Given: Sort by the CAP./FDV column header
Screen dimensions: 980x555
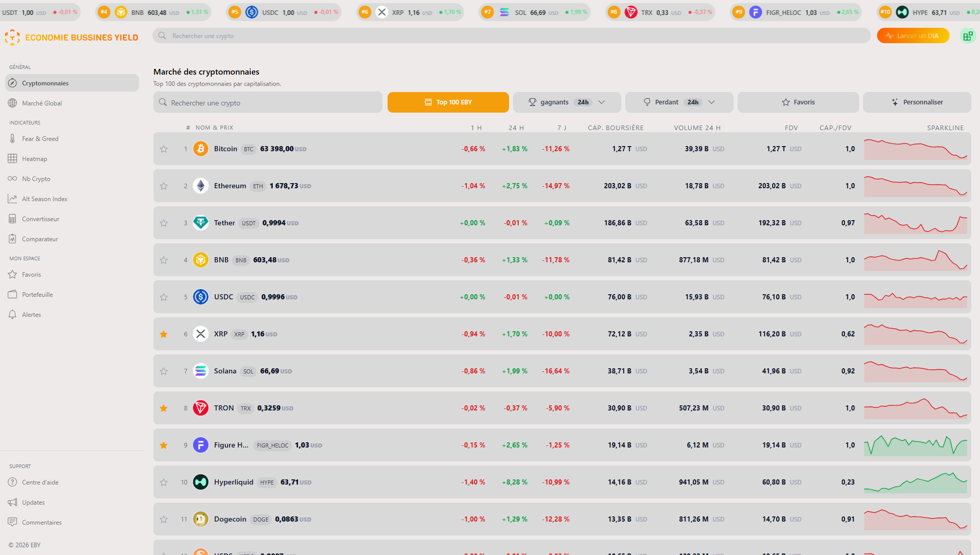Looking at the screenshot, I should pos(835,128).
